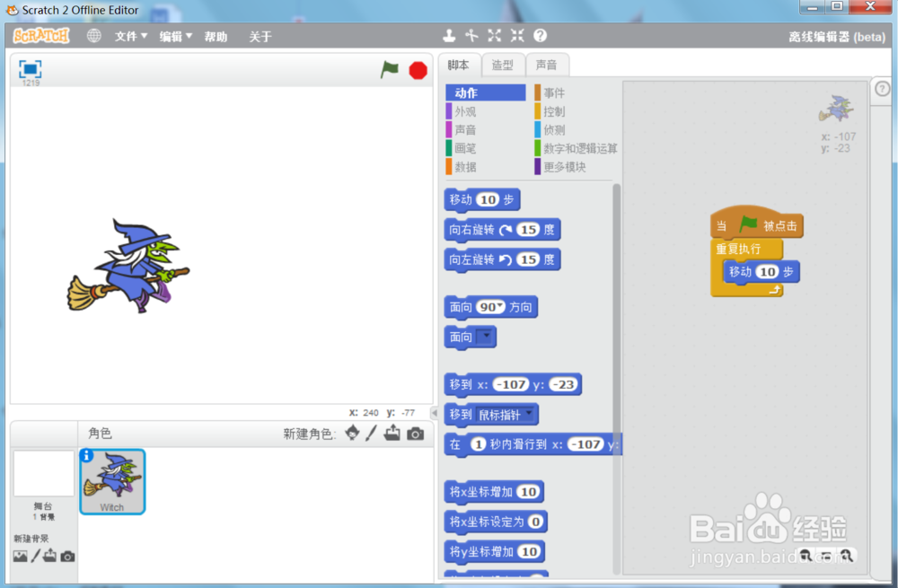Click the 当绿旗被点击 hat block in script

click(x=756, y=224)
